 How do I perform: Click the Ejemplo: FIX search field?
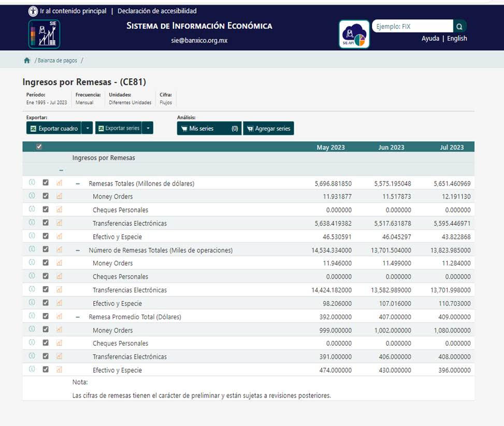[x=412, y=26]
